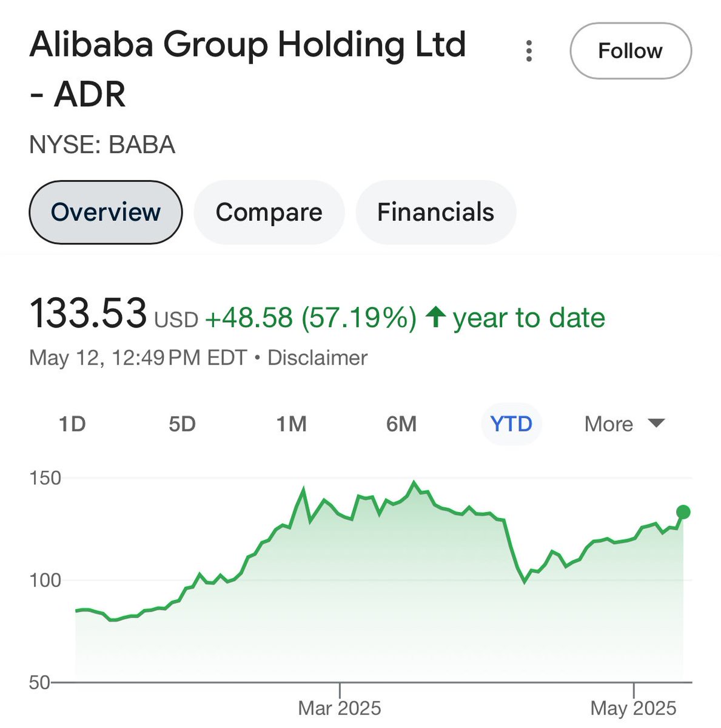This screenshot has width=721, height=728.
Task: Expand the More time ranges dropdown
Action: (609, 423)
